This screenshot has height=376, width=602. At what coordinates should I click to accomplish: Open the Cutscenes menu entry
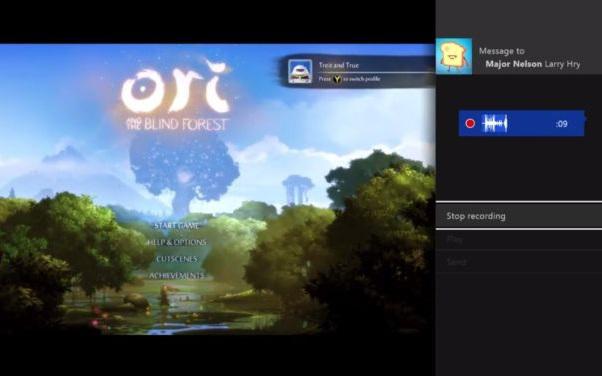tap(177, 259)
